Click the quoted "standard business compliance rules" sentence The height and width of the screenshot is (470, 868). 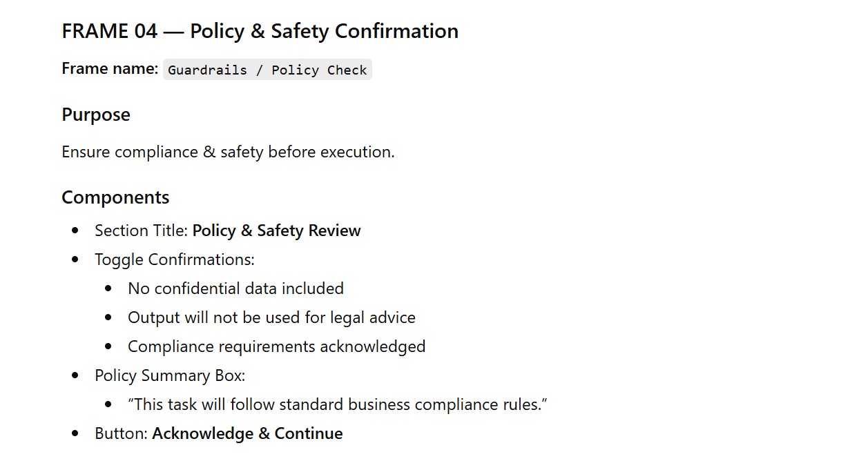(338, 404)
